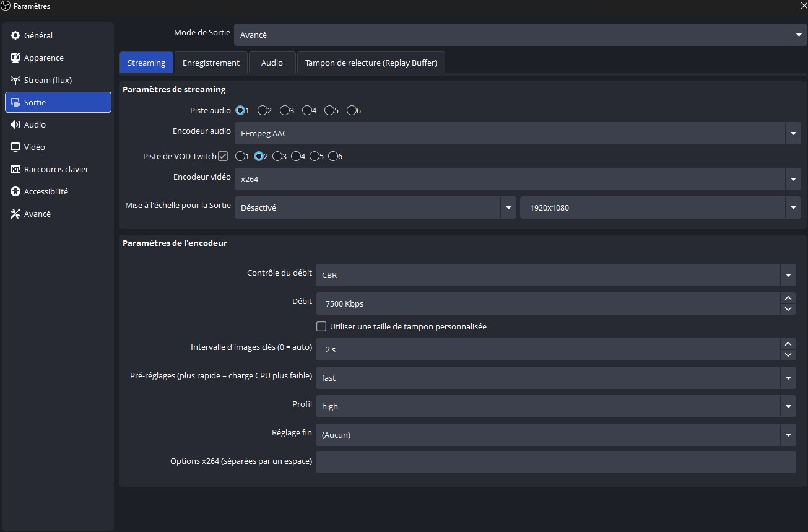Open Avancé settings tools icon
This screenshot has width=808, height=532.
[15, 214]
